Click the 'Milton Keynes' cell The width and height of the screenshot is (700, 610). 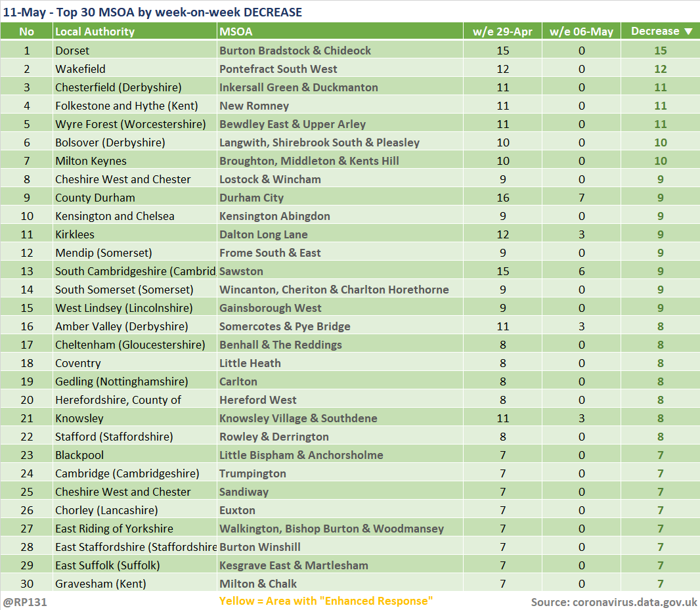135,161
